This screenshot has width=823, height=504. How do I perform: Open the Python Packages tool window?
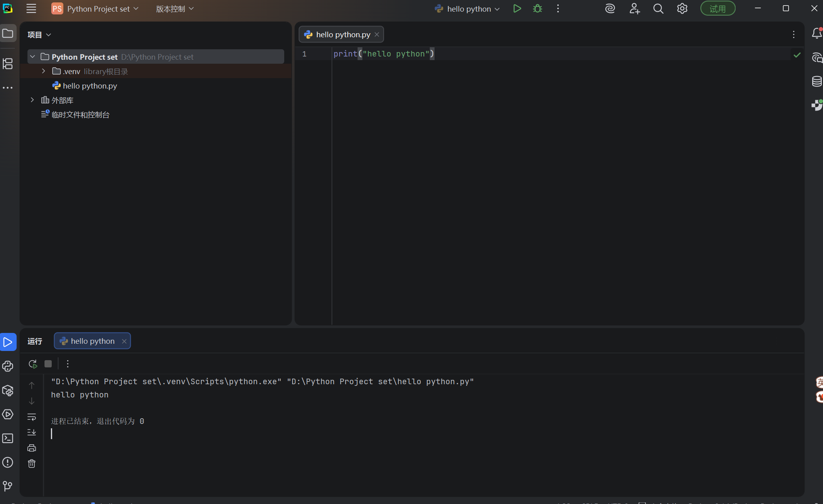tap(8, 390)
